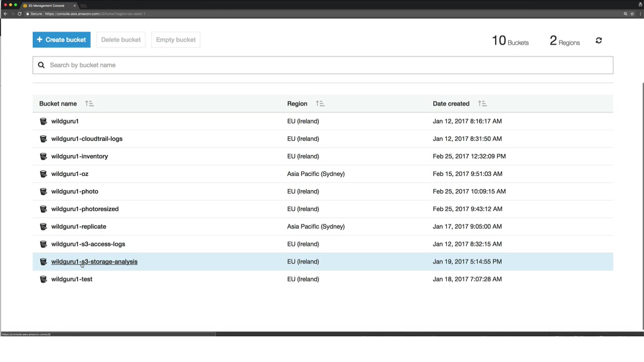The image size is (644, 362).
Task: Click the bucket icon beside wildguru1-oz
Action: tap(43, 174)
